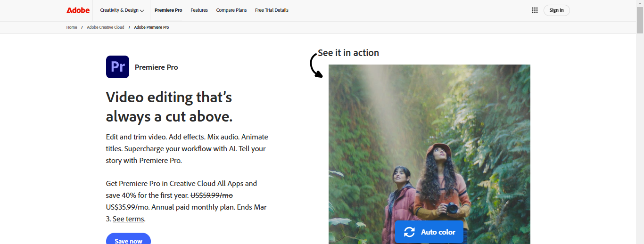Click the 'Video editing that's always a cut above' heading

click(x=169, y=107)
